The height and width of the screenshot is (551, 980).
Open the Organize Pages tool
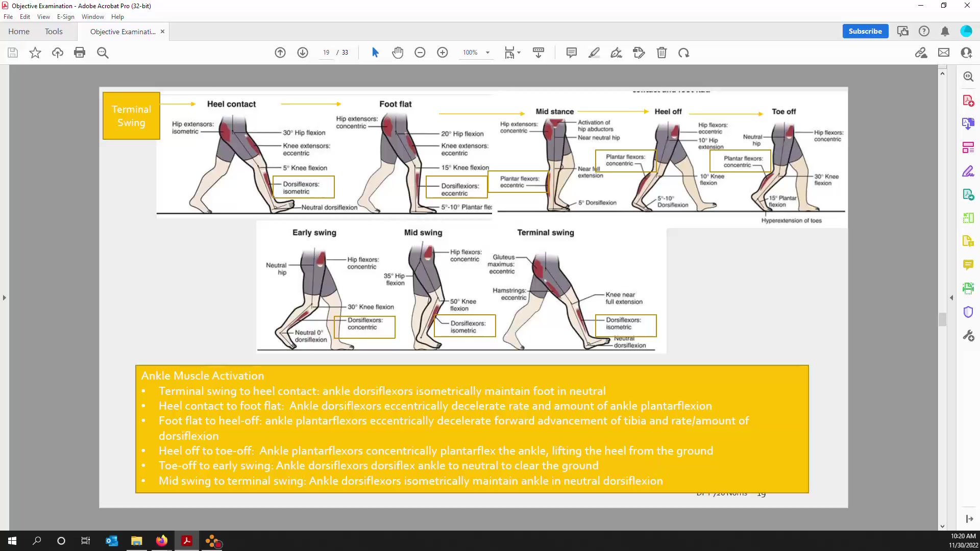click(968, 147)
